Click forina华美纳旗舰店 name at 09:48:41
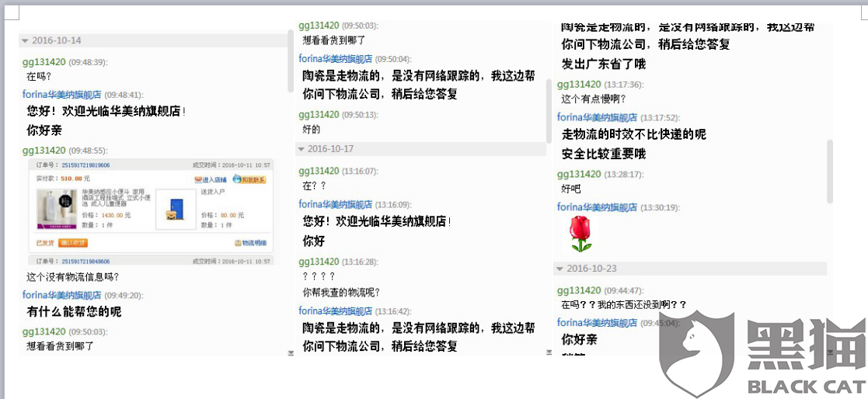Image resolution: width=868 pixels, height=399 pixels. coord(61,95)
